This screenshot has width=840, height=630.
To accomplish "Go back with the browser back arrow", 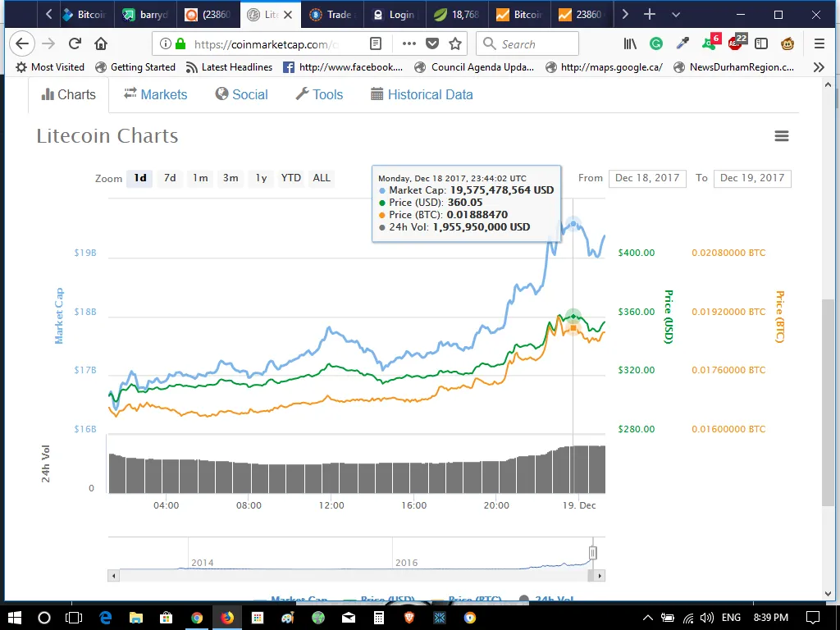I will 22,43.
